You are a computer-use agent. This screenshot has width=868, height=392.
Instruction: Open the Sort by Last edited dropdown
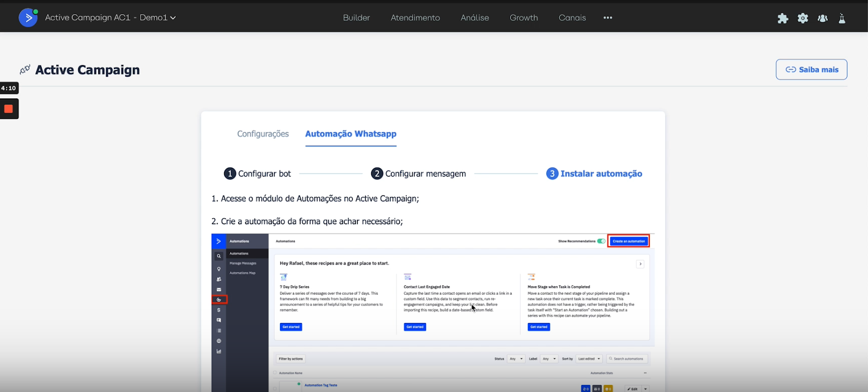pyautogui.click(x=589, y=359)
